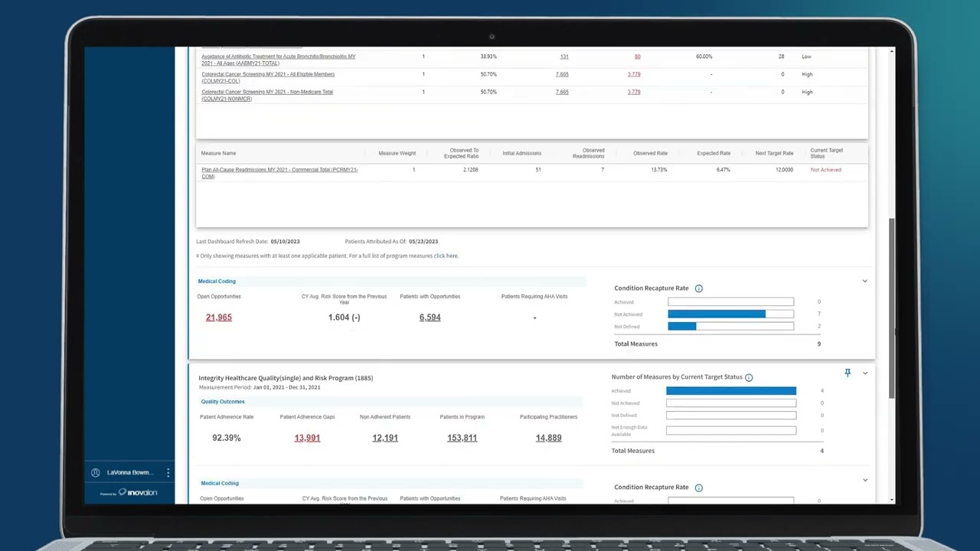Click Condition Recapture Rate info icon under the Integrity Healthcare program

pos(698,487)
